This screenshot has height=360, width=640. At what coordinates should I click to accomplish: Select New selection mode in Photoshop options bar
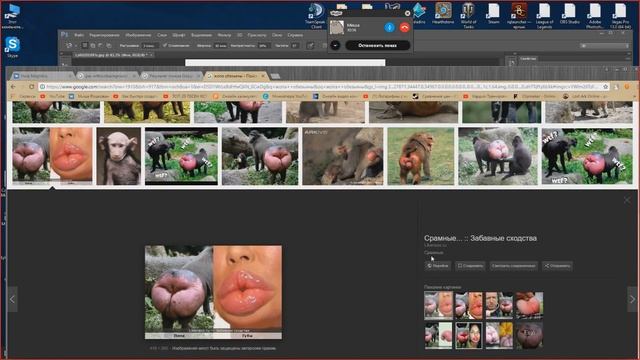[84, 45]
